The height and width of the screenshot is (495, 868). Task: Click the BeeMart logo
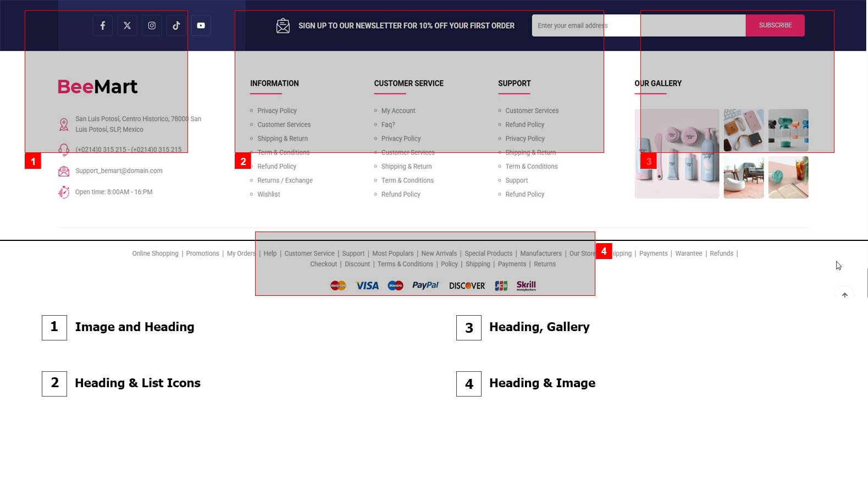(98, 87)
